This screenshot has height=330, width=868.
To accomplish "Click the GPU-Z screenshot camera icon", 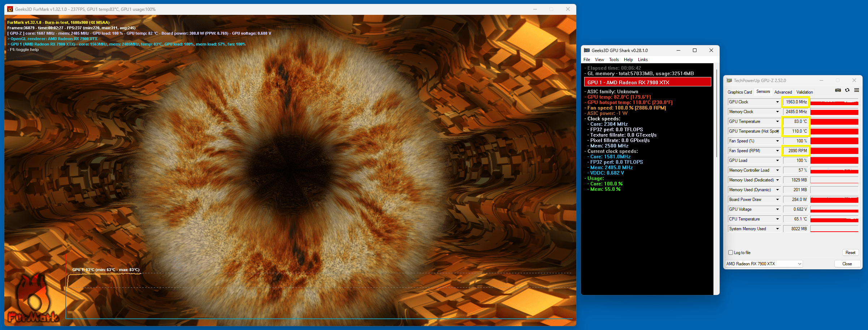I will tap(838, 90).
